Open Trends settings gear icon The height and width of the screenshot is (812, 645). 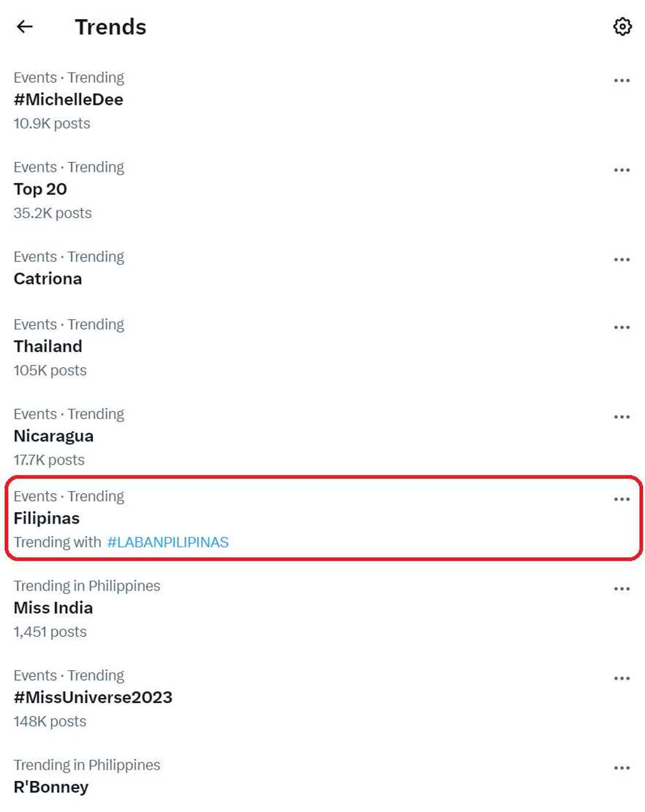(x=622, y=27)
